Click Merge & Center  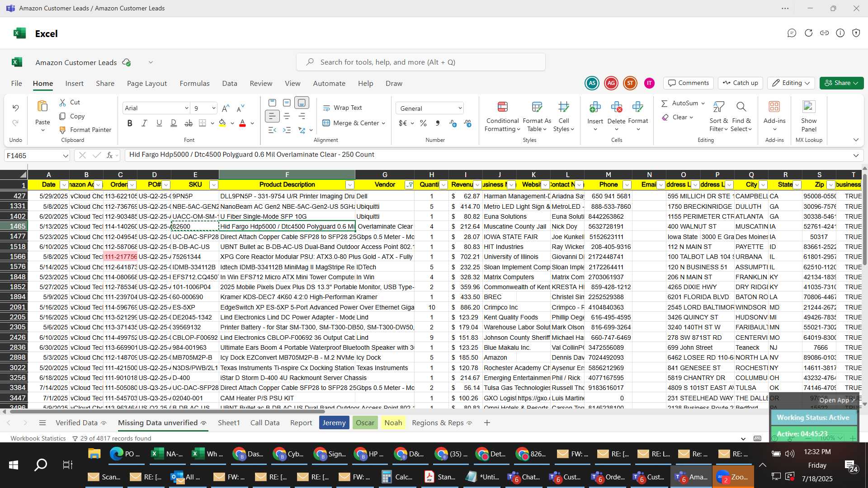(351, 123)
